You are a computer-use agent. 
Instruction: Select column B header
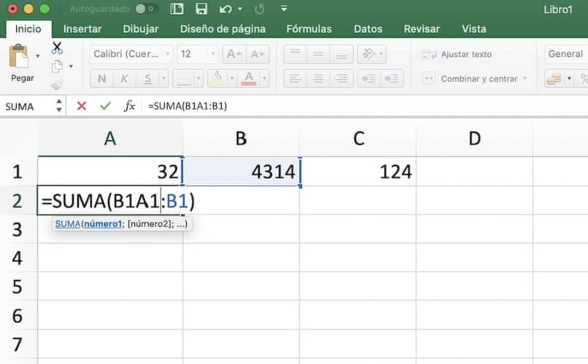click(x=241, y=139)
